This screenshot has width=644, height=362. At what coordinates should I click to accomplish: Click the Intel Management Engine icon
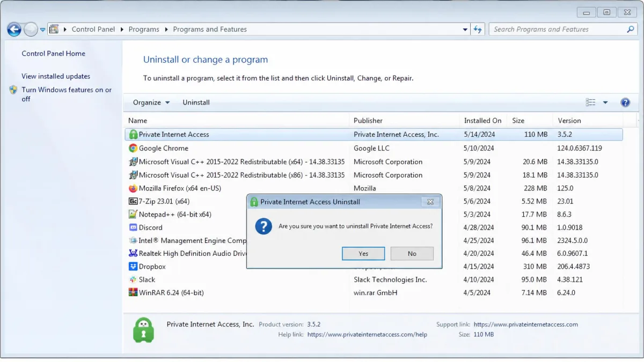coord(133,240)
